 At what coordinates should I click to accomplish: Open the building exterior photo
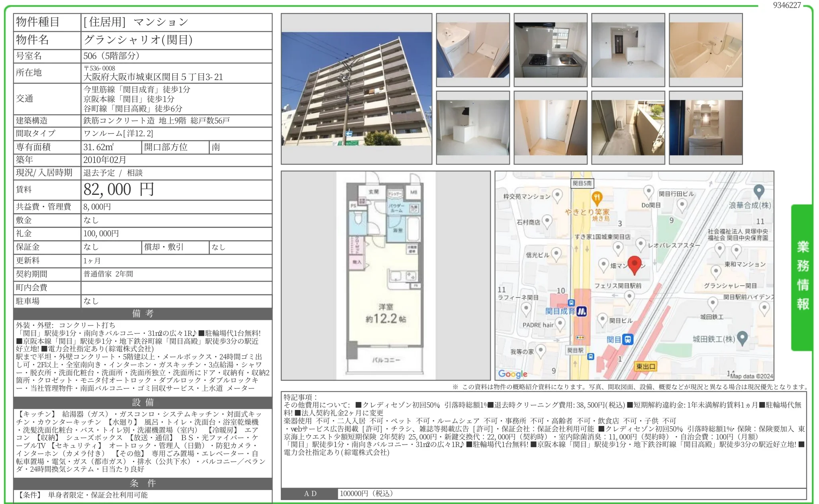click(x=356, y=89)
